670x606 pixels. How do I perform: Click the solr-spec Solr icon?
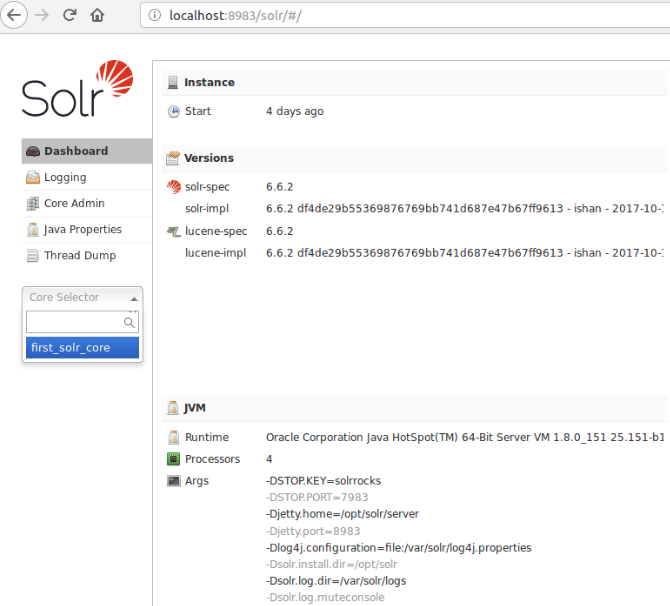tap(173, 187)
